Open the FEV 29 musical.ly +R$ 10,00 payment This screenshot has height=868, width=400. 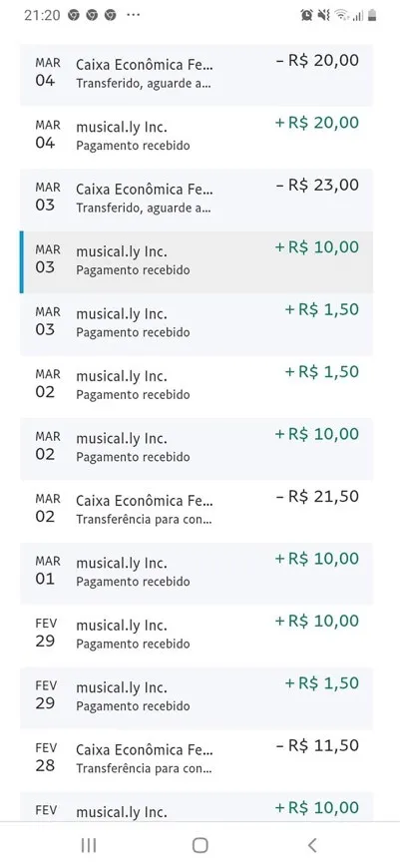point(197,636)
